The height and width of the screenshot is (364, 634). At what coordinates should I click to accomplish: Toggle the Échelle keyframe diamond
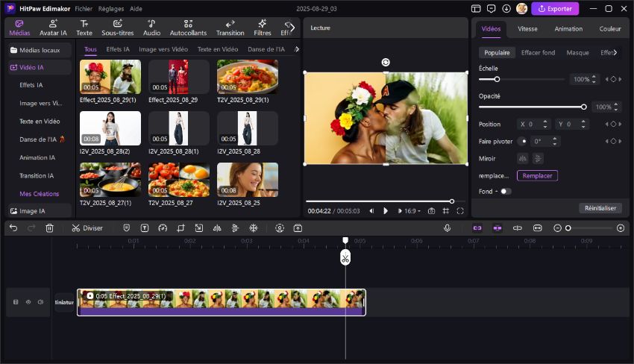[x=613, y=79]
